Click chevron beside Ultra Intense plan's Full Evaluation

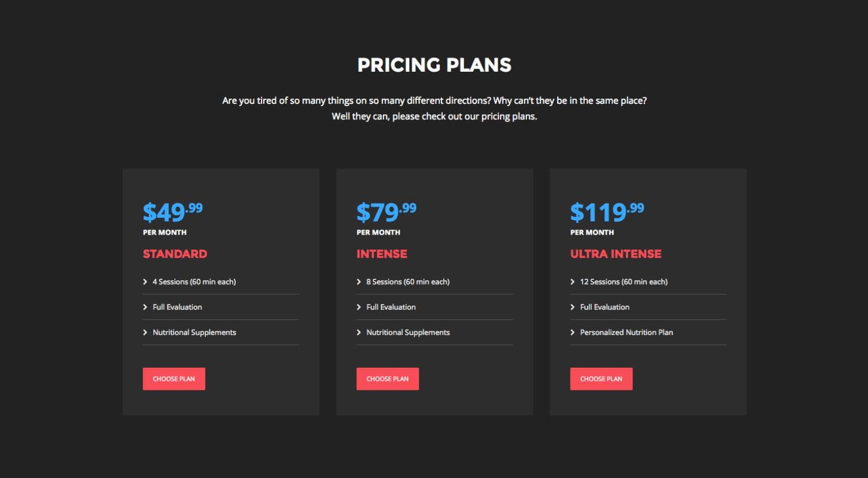point(572,307)
